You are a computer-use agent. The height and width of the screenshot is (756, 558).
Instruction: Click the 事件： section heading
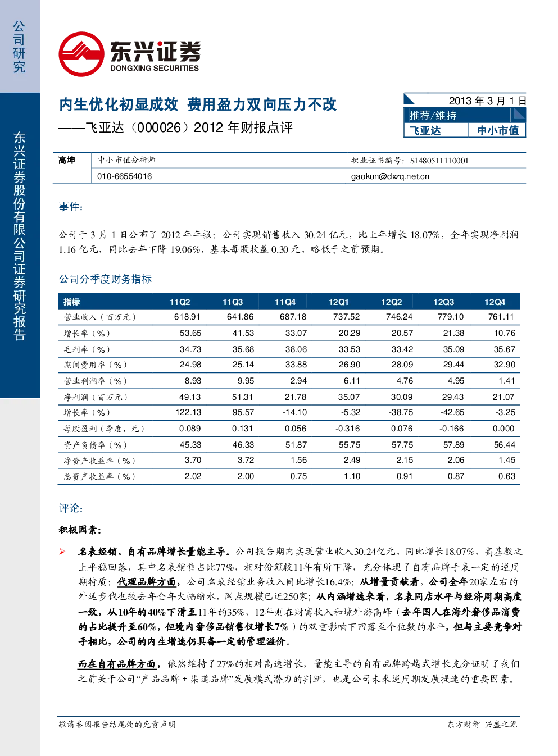(x=71, y=207)
